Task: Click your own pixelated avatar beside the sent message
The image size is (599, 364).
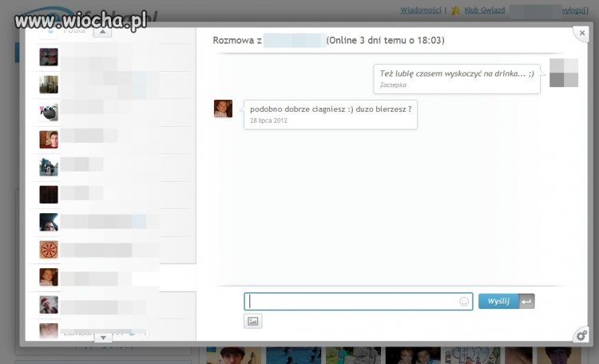Action: (x=564, y=73)
